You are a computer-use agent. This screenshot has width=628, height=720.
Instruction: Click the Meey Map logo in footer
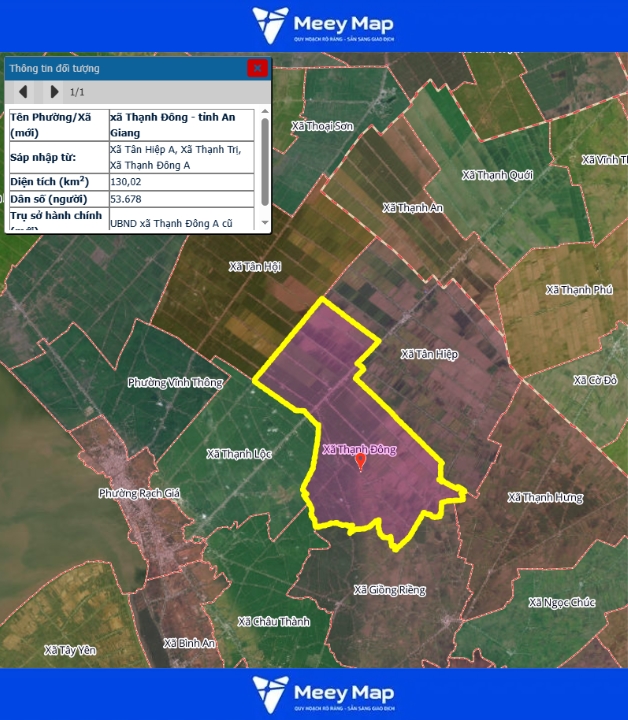(x=322, y=694)
